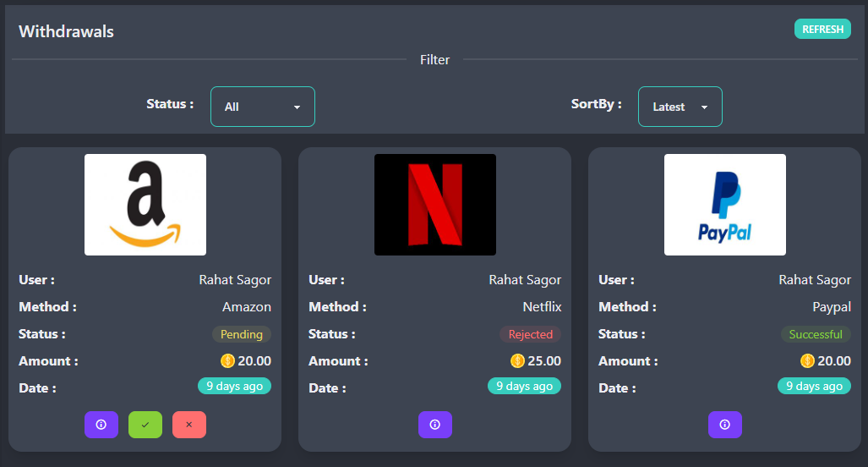Open the SortBy Latest dropdown
868x467 pixels.
coord(680,107)
